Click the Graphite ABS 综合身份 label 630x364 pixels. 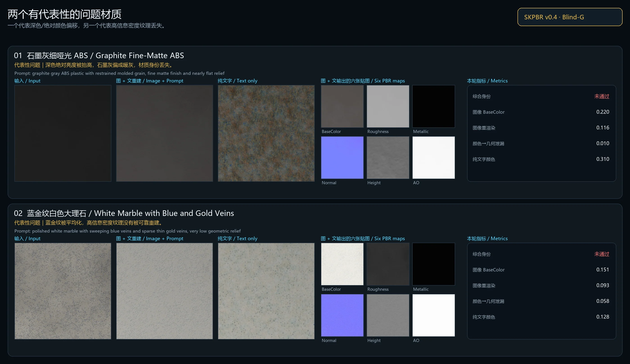pos(481,96)
